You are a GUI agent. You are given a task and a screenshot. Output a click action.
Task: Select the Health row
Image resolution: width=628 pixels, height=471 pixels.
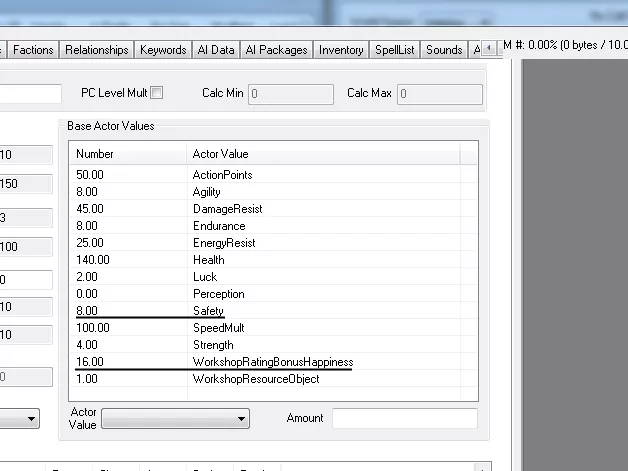(274, 260)
